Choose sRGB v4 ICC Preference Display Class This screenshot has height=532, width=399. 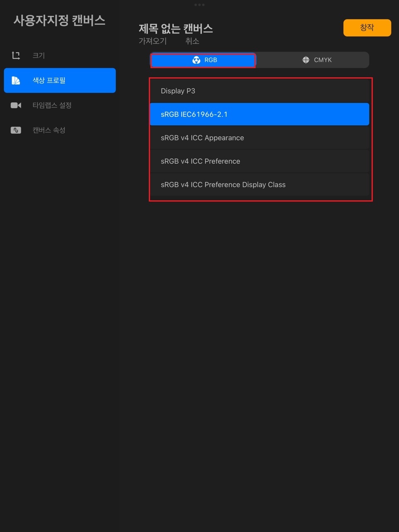259,185
